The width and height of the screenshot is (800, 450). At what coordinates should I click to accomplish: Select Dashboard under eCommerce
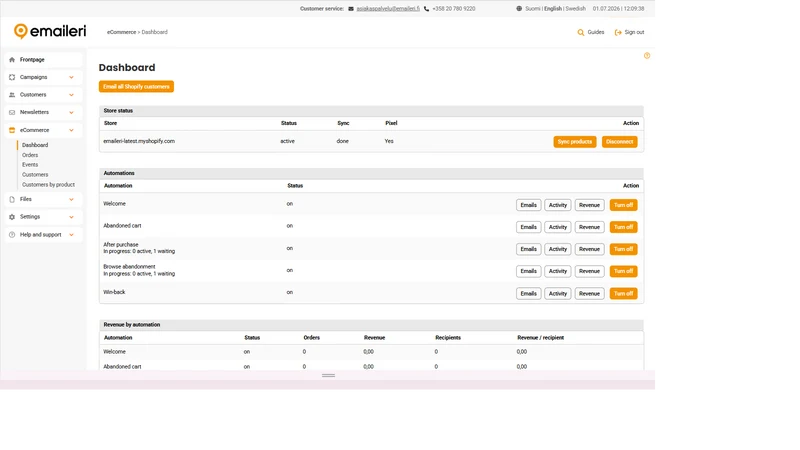[x=35, y=145]
